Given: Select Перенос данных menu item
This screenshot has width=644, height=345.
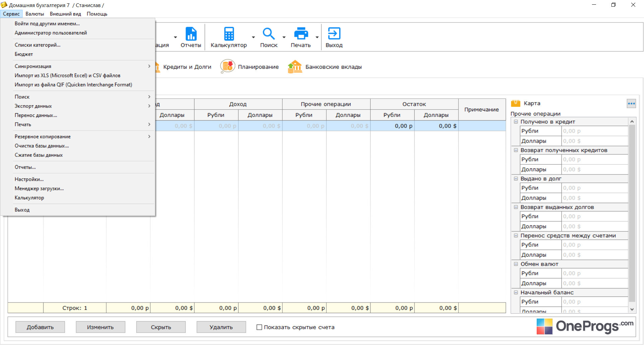Looking at the screenshot, I should pyautogui.click(x=78, y=115).
